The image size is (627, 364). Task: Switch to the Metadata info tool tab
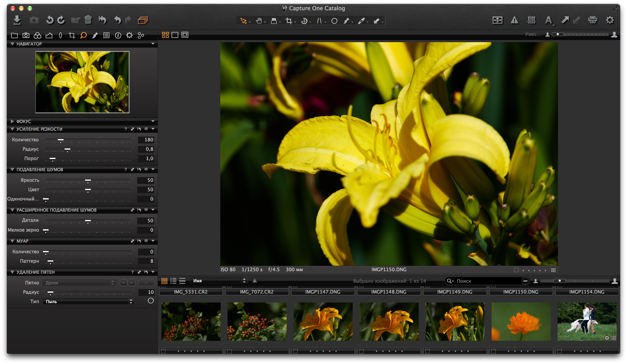pos(118,35)
